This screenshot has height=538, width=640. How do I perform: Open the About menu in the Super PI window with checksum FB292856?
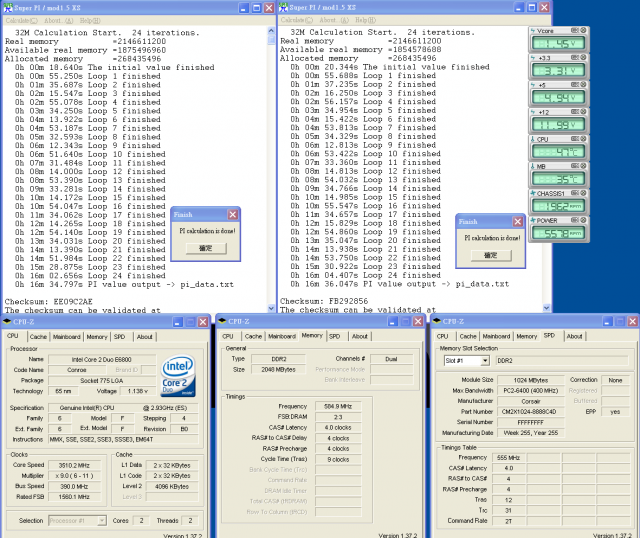pos(334,20)
